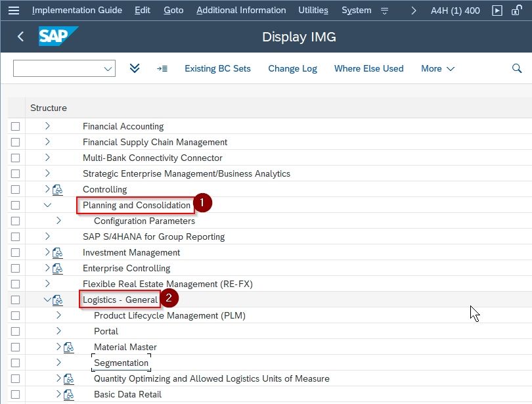Click the lock icon in header
Screen dimensions: 532x404
pos(516,10)
